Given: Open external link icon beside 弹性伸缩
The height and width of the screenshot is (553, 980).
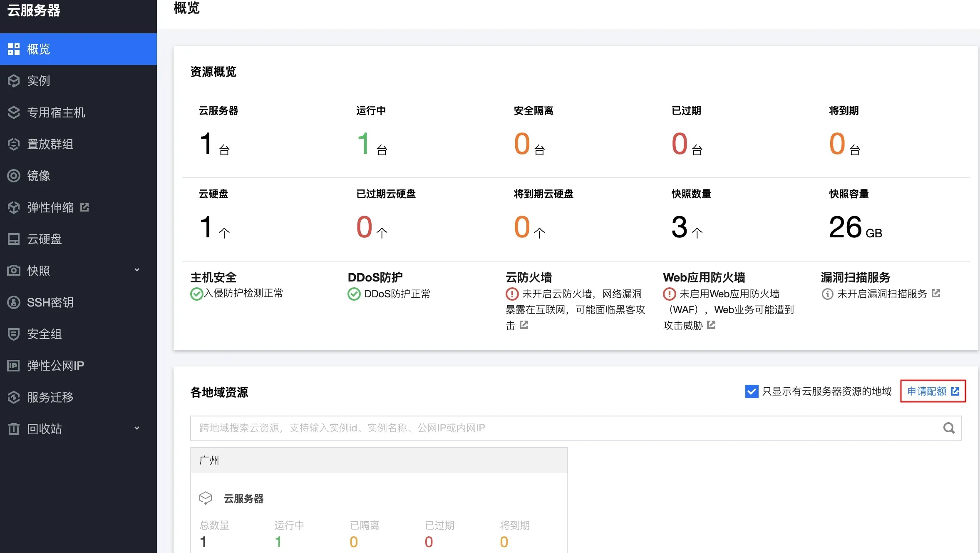Looking at the screenshot, I should (84, 207).
